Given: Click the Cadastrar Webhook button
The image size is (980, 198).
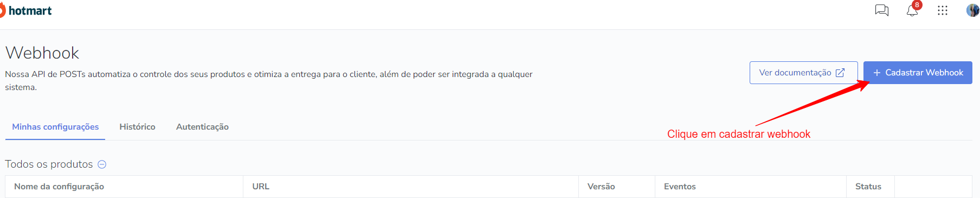Looking at the screenshot, I should [918, 73].
